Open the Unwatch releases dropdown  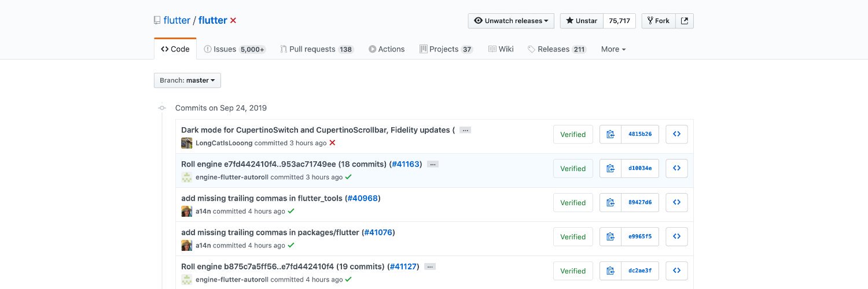tap(511, 21)
